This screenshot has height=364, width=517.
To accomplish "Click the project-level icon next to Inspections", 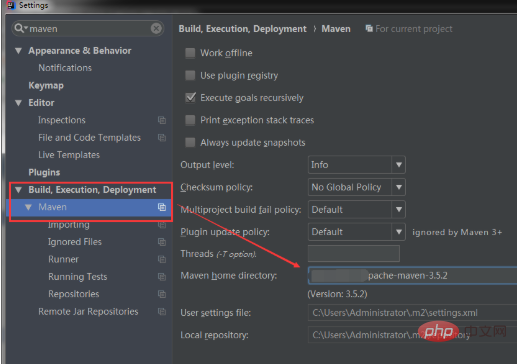I will (162, 120).
